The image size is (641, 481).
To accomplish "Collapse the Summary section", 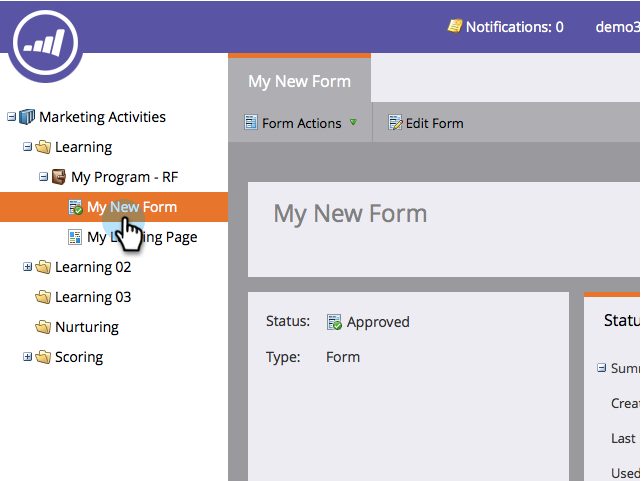I will (601, 368).
